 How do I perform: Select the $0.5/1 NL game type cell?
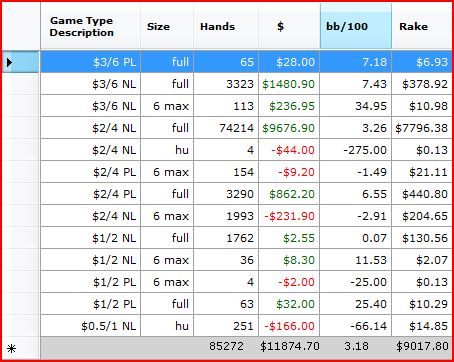(91, 326)
